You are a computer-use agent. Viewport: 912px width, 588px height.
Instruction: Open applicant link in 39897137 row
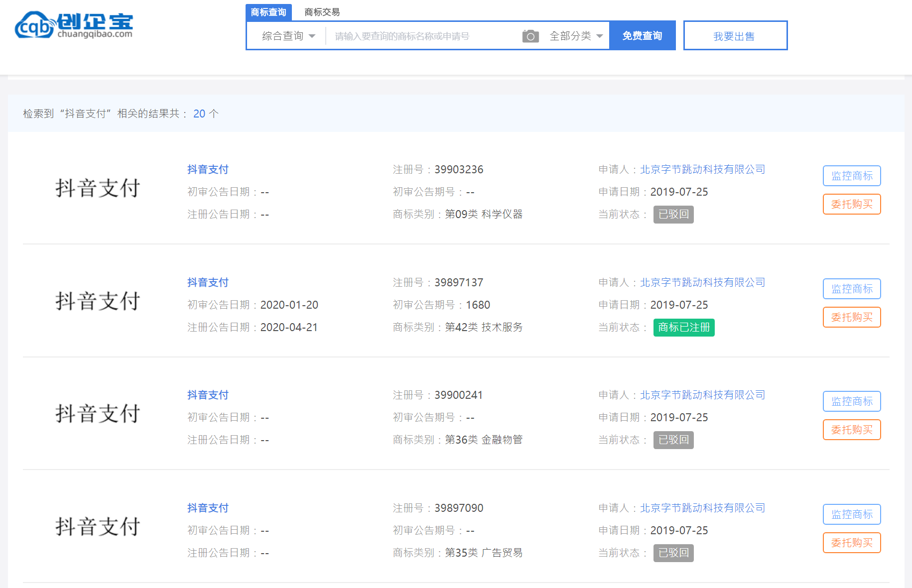[x=702, y=282]
